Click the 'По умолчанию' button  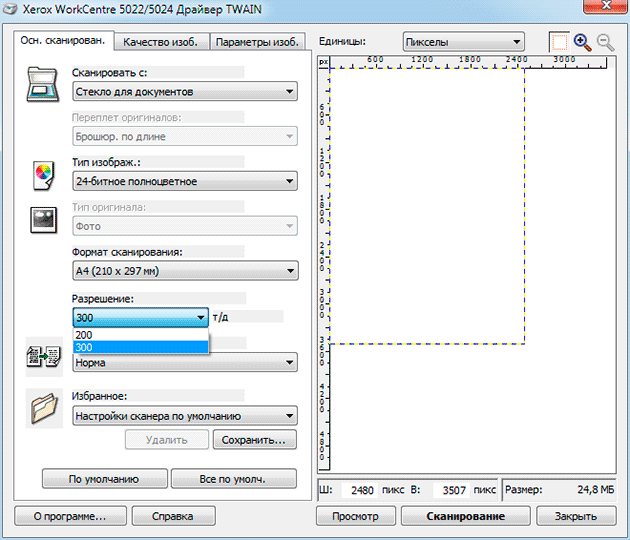(x=104, y=479)
